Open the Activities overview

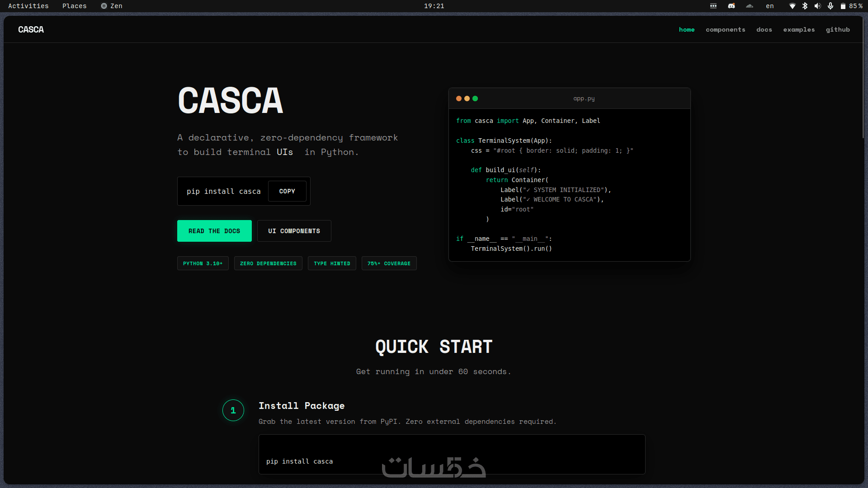click(28, 6)
